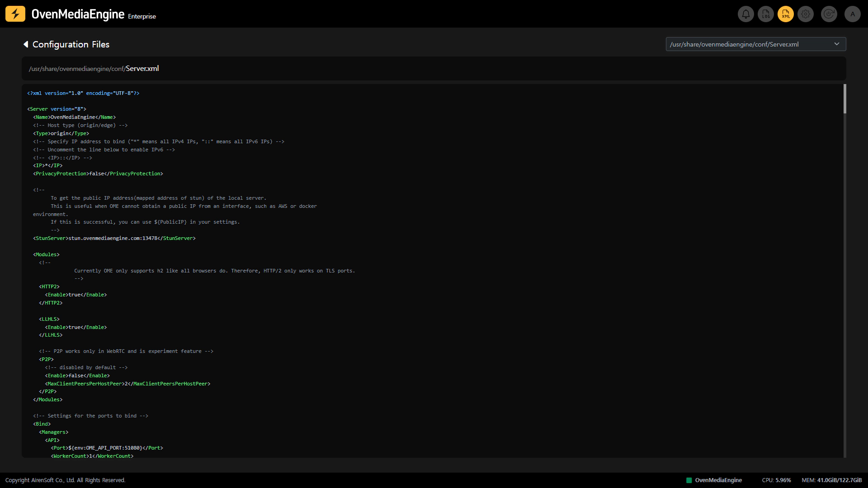Click the Server version="8" tag line
Screen dimensions: 868x488
[57, 109]
